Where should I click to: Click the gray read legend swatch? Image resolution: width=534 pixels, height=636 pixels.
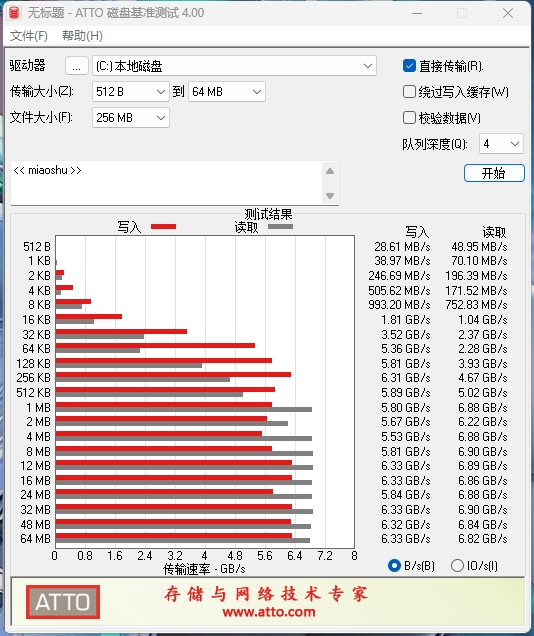(x=280, y=226)
